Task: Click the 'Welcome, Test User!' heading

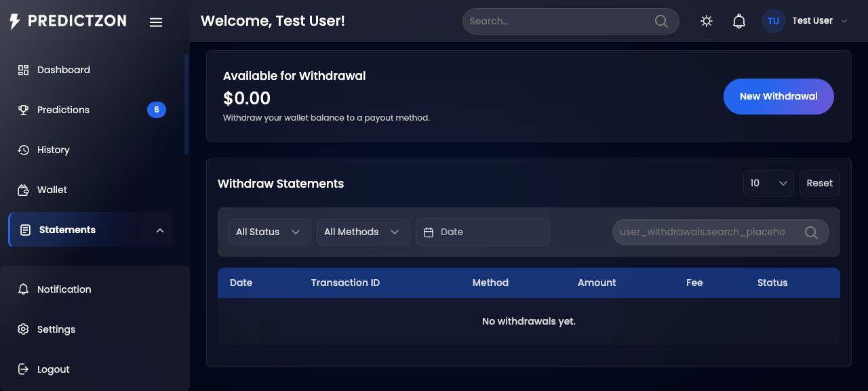Action: (273, 21)
